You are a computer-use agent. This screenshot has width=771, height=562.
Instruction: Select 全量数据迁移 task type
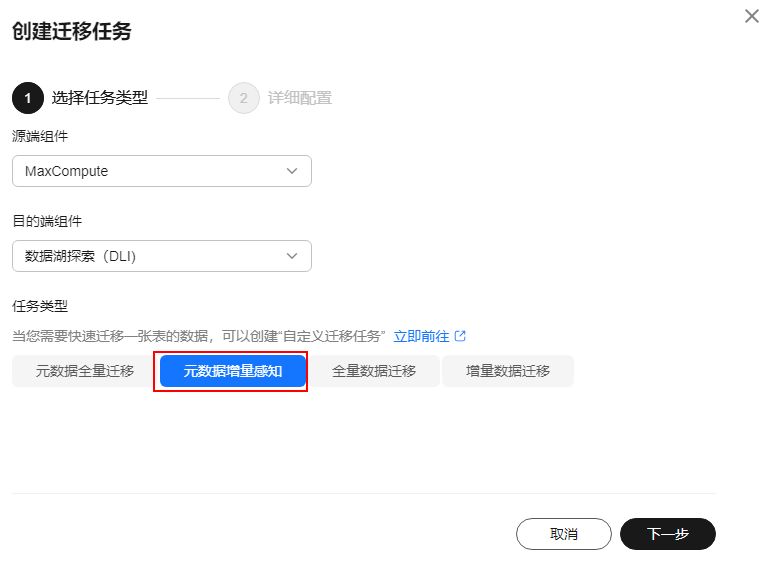click(374, 371)
